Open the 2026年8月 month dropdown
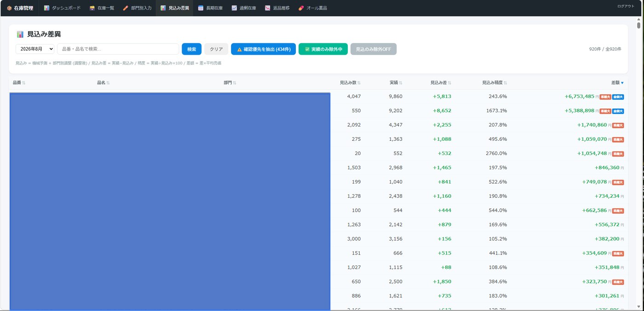 click(35, 49)
